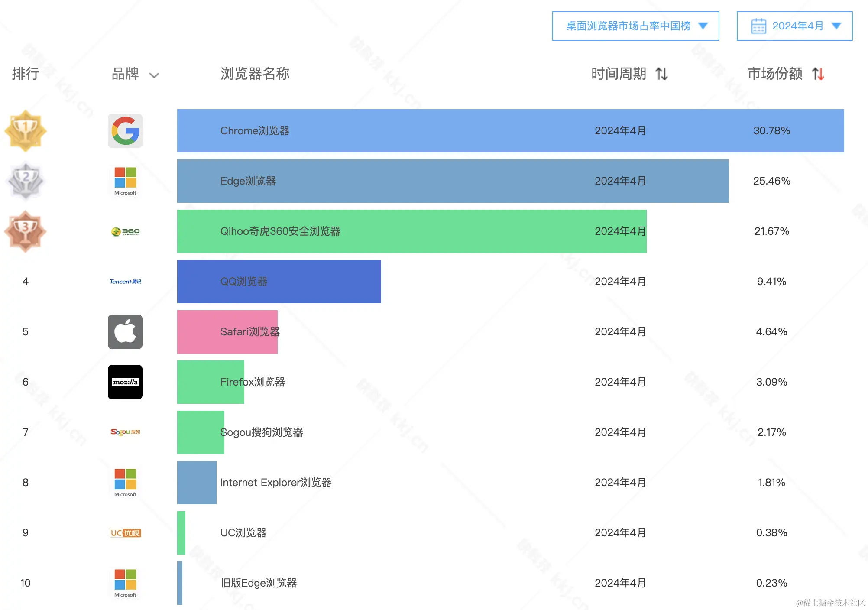
Task: Click the gold rank 1 trophy badge
Action: pos(26,130)
